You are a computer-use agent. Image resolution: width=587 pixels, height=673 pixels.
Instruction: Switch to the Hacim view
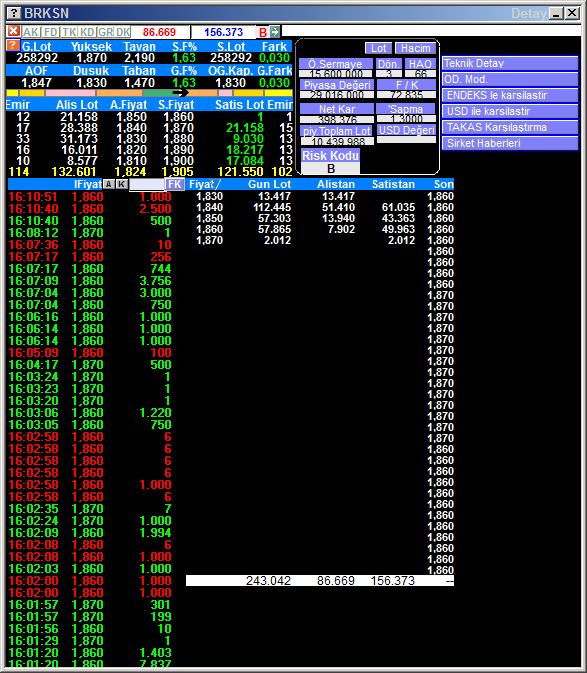(x=415, y=48)
